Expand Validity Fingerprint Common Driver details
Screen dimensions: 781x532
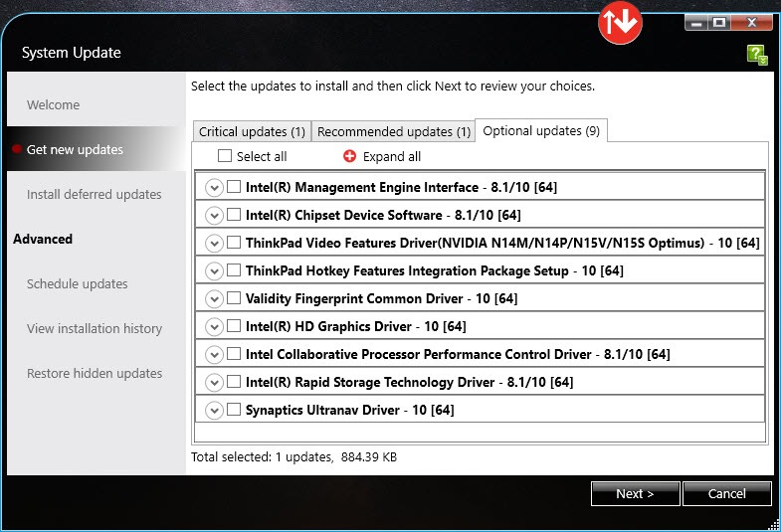click(214, 299)
